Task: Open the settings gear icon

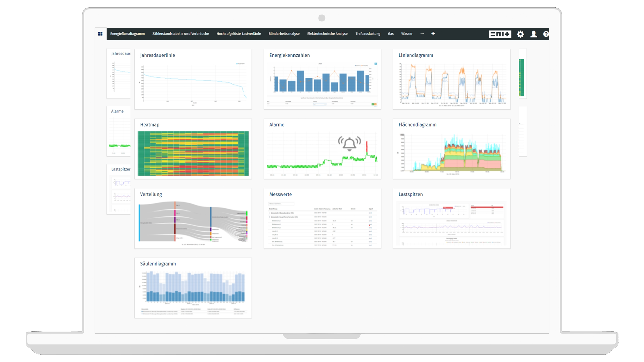Action: point(520,34)
